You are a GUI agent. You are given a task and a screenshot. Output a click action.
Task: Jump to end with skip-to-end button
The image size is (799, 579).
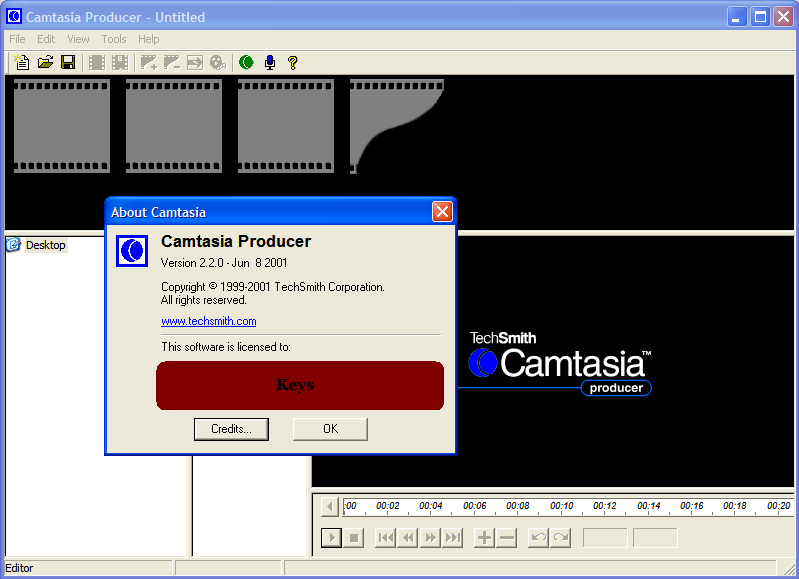(x=452, y=537)
